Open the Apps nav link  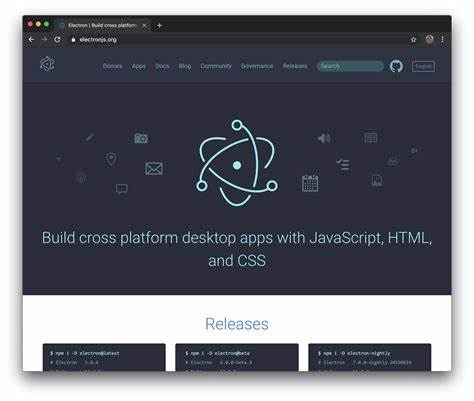click(x=139, y=66)
